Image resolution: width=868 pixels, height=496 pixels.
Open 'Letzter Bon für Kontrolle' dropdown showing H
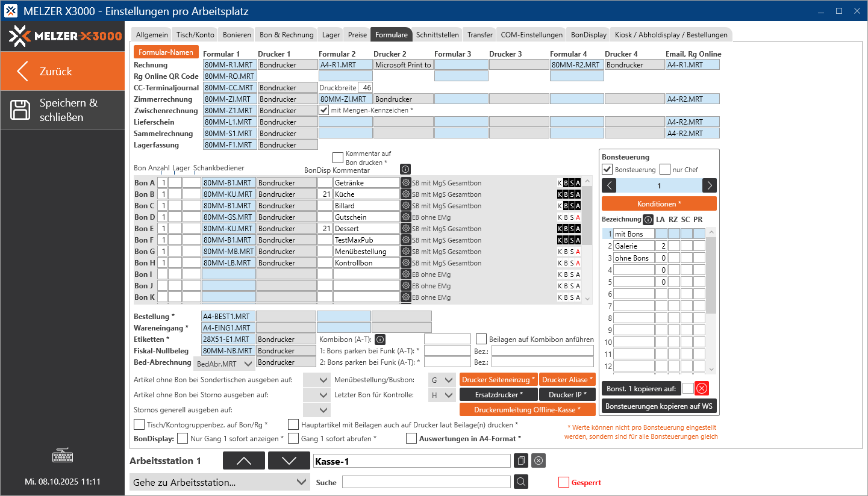tap(442, 395)
